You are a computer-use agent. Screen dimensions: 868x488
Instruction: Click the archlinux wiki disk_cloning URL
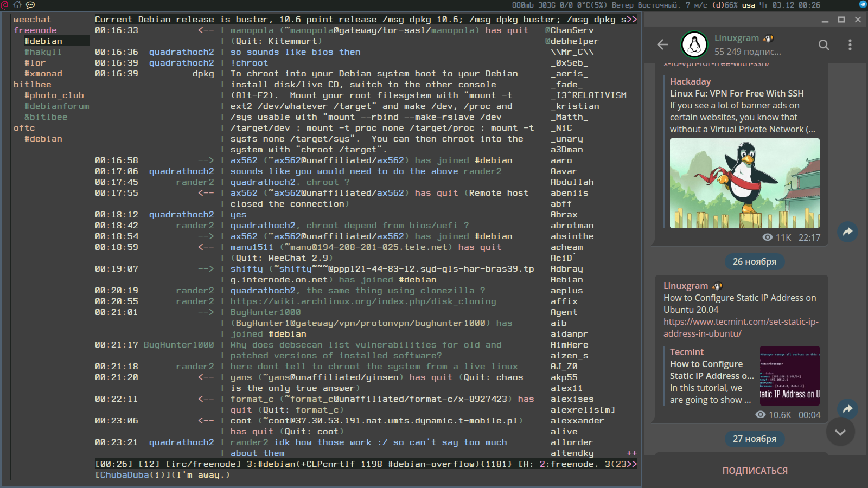coord(363,301)
